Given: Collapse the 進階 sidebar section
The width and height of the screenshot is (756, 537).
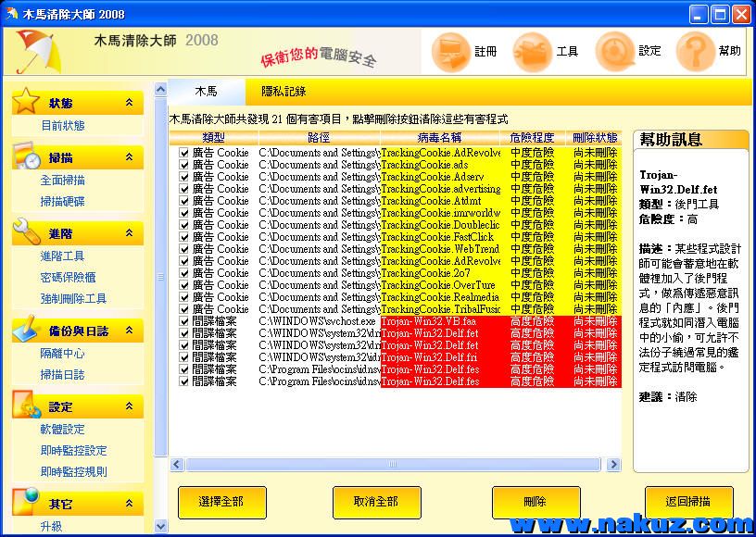Looking at the screenshot, I should click(x=129, y=232).
